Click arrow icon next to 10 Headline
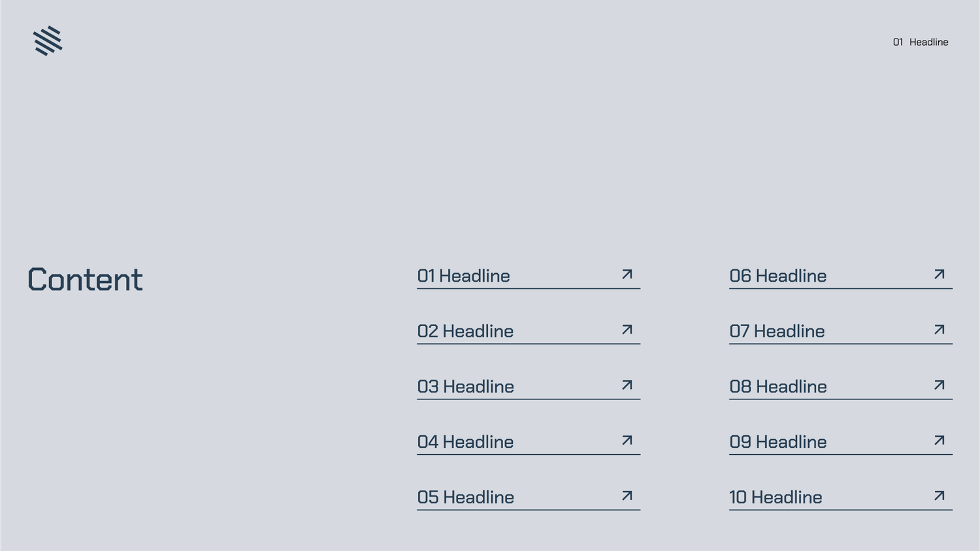980x551 pixels. [939, 496]
